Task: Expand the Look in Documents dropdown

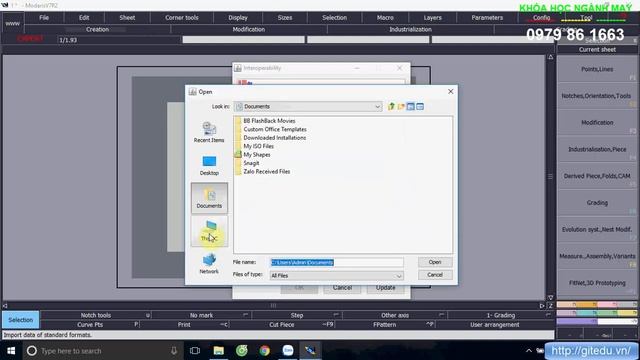Action: click(x=378, y=107)
